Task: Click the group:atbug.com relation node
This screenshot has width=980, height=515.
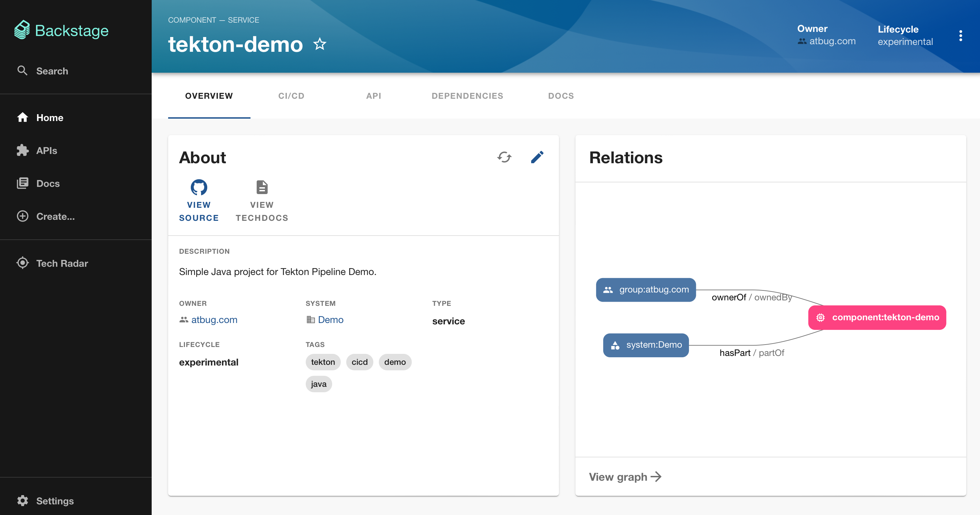Action: 645,290
